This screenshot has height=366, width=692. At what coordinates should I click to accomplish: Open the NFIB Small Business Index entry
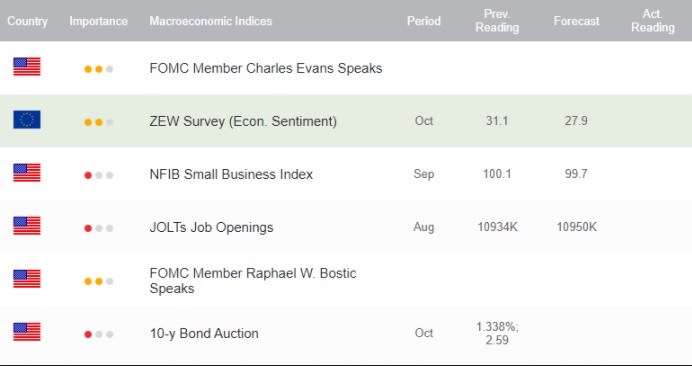pyautogui.click(x=231, y=174)
